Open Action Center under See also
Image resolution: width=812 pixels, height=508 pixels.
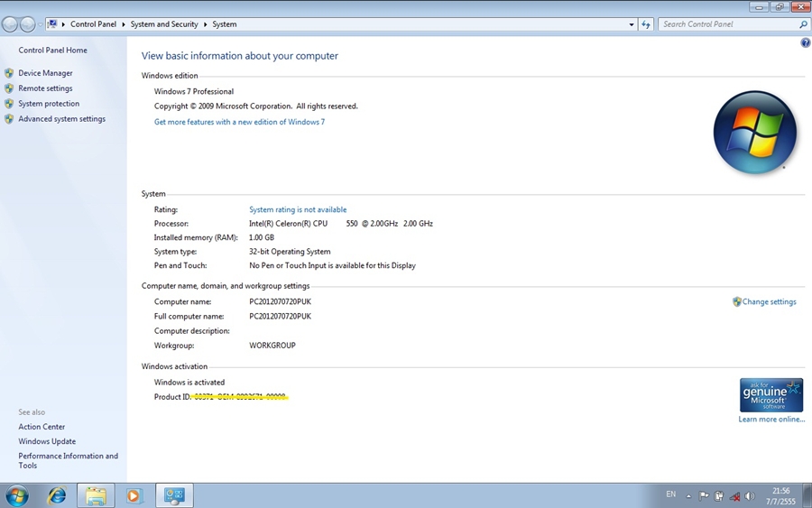pyautogui.click(x=42, y=427)
